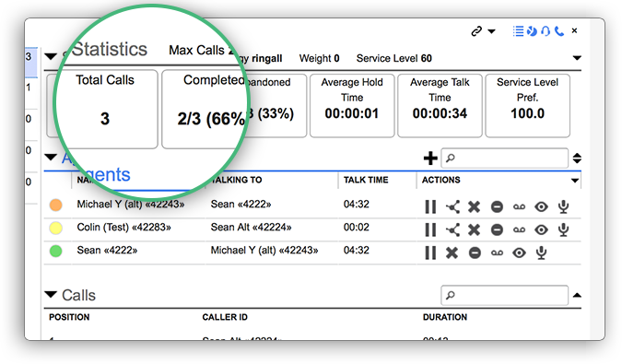Image resolution: width=622 pixels, height=364 pixels.
Task: Toggle eye monitor for Michael Y (alt)
Action: pos(541,206)
